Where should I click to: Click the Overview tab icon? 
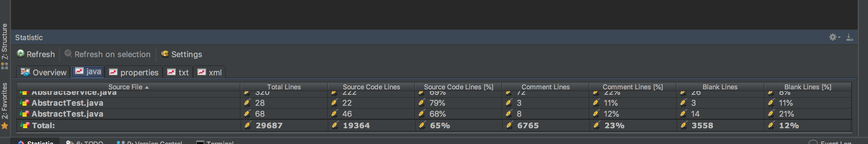[x=25, y=72]
